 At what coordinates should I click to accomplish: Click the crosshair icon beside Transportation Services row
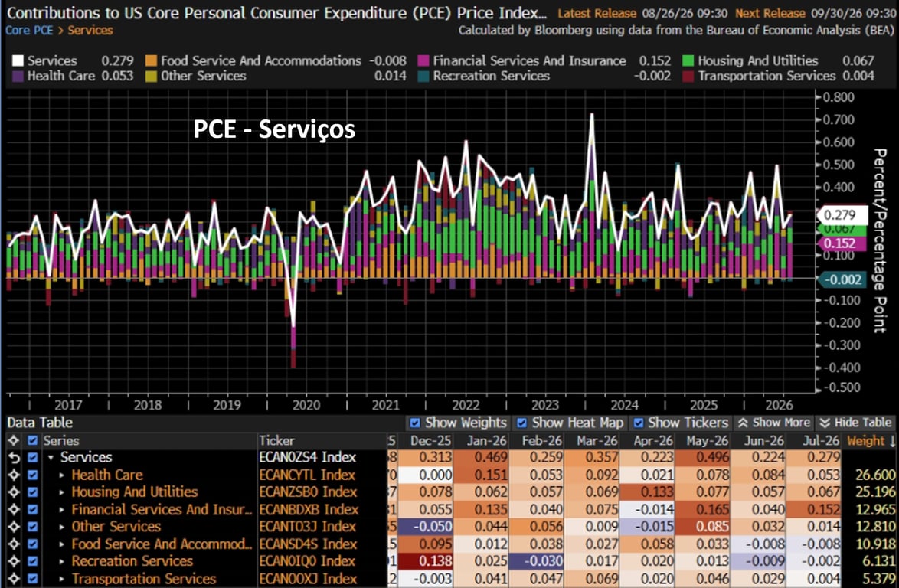13,579
